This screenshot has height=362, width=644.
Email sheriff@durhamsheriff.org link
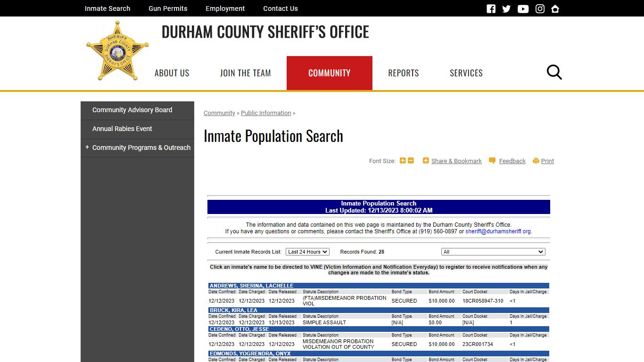coord(498,231)
